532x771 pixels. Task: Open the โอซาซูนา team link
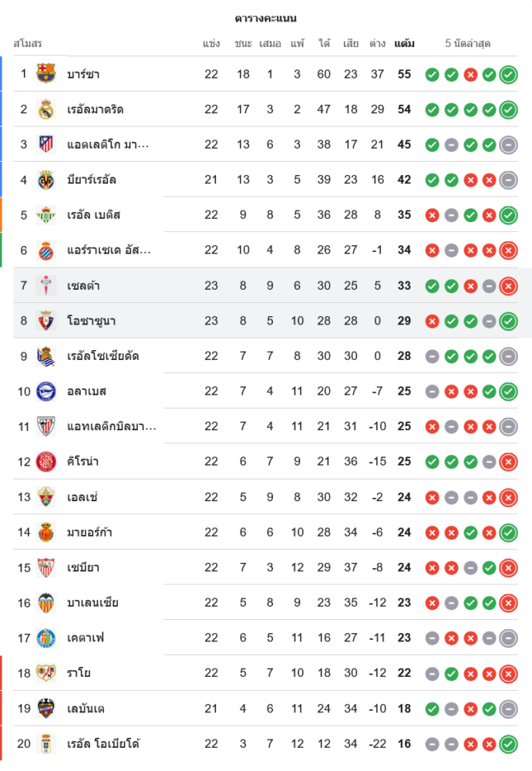(x=91, y=321)
